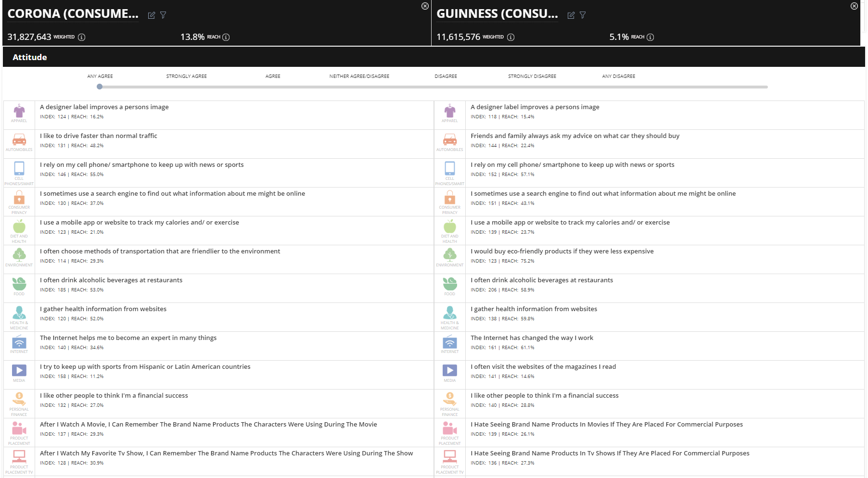Image resolution: width=868 pixels, height=478 pixels.
Task: Click Personal Finance icon in Guinness column
Action: [450, 399]
